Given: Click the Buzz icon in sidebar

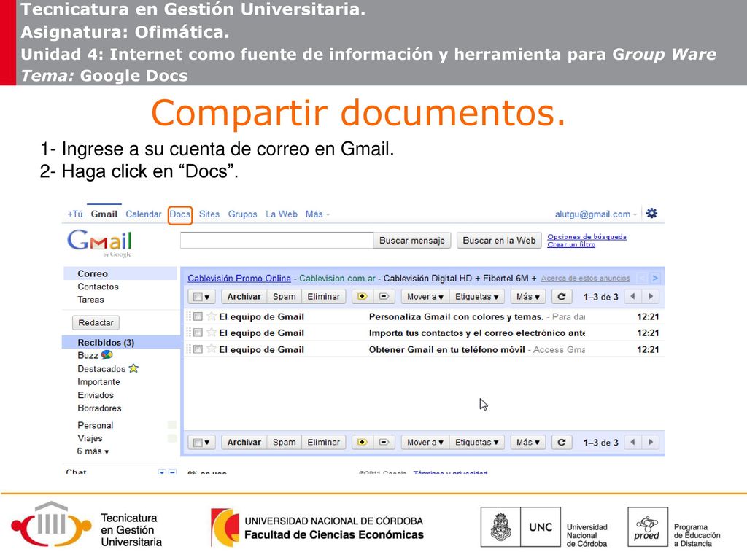Looking at the screenshot, I should coord(107,355).
